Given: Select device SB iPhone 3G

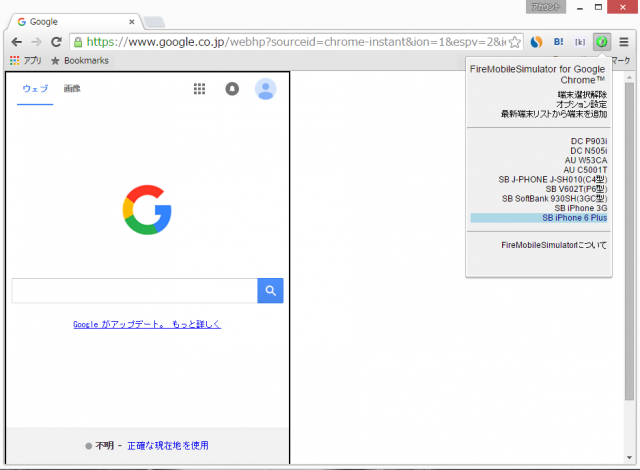Looking at the screenshot, I should pos(580,208).
